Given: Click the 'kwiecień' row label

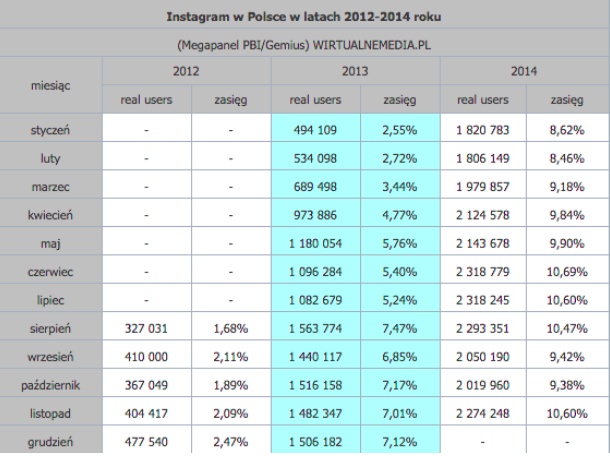Looking at the screenshot, I should [51, 213].
